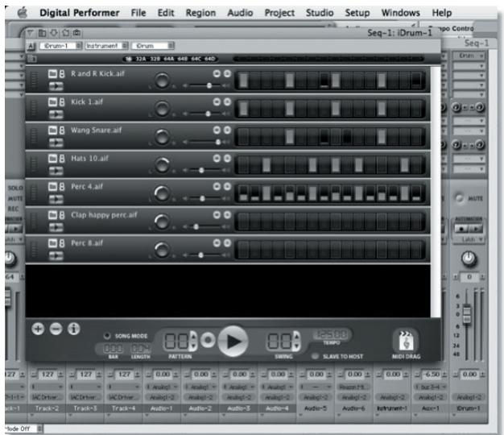
Task: Open the Apple menu
Action: (x=22, y=13)
